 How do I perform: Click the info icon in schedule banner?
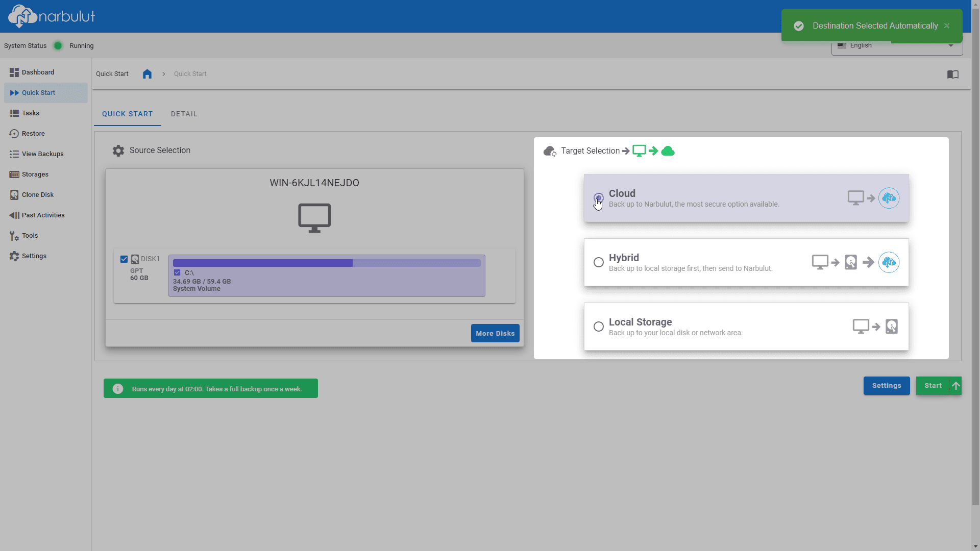click(118, 389)
